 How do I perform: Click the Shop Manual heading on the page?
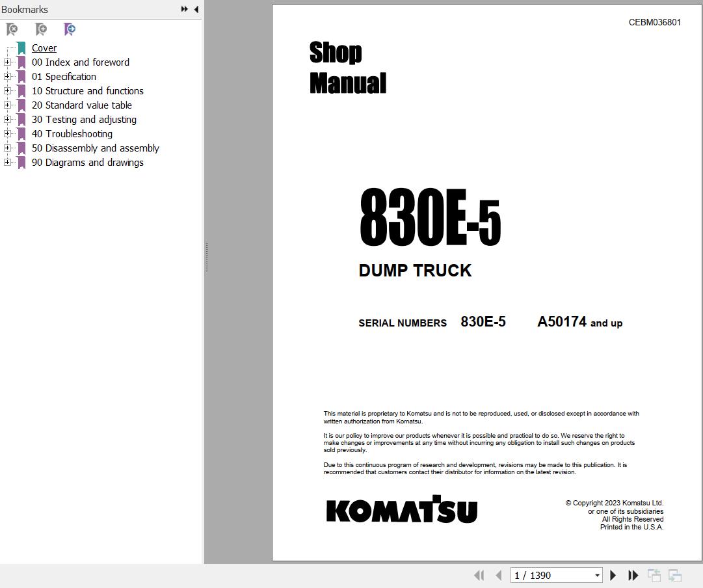click(x=347, y=67)
